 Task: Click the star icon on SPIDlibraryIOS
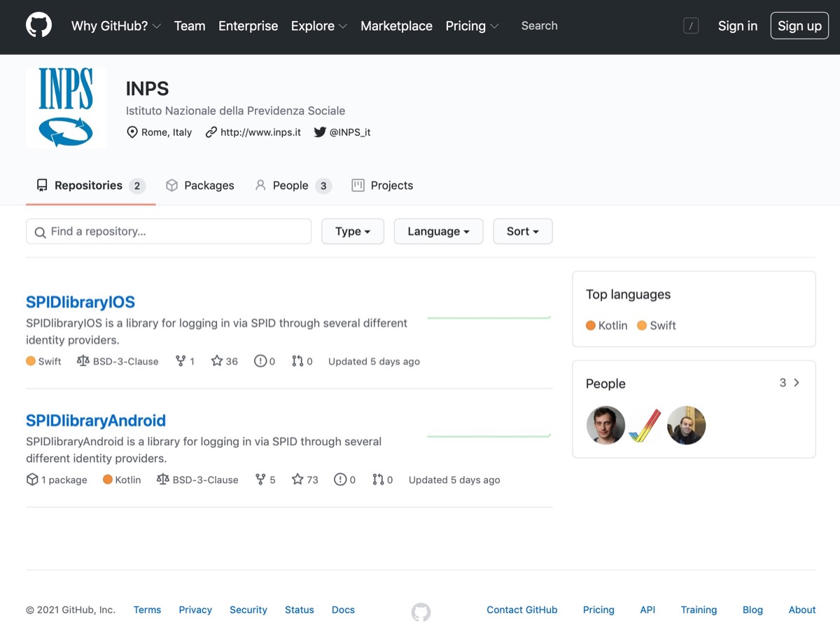(217, 361)
